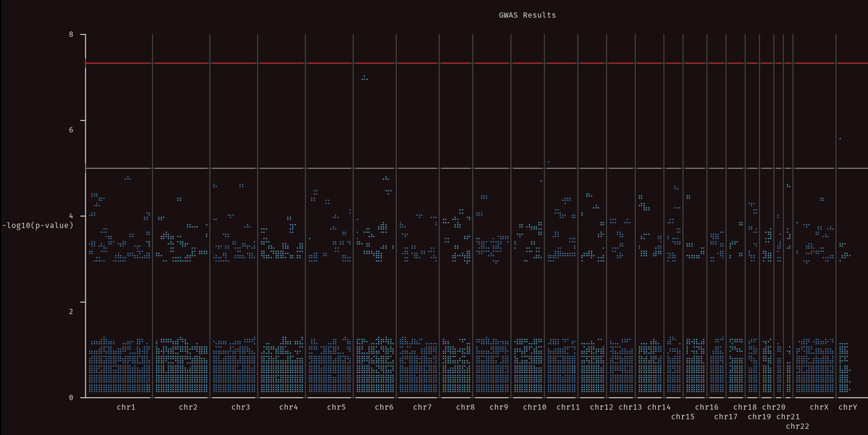
Task: Click the chr22 axis label
Action: [x=797, y=426]
